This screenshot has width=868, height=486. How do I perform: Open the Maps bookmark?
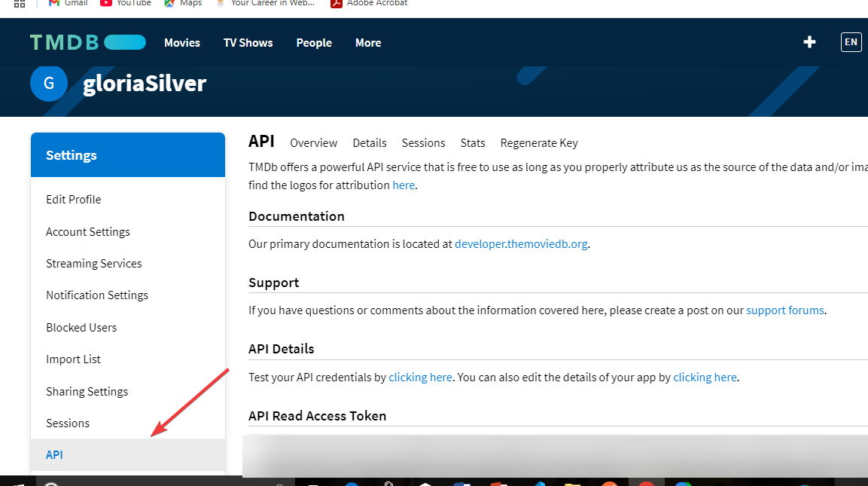point(183,3)
